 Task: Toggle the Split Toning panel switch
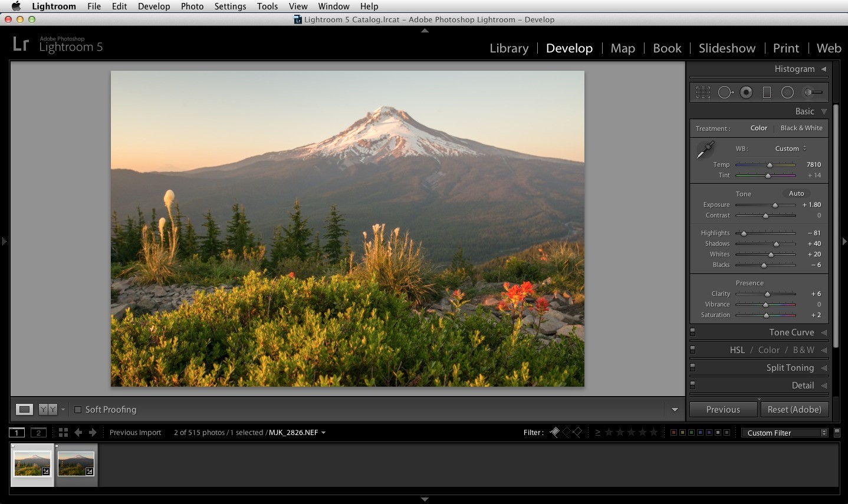click(693, 367)
